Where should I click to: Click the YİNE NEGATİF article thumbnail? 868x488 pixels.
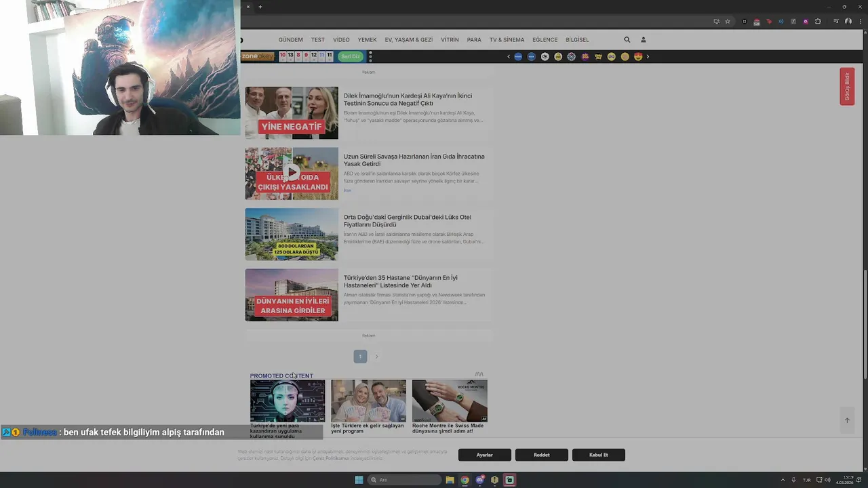point(292,113)
